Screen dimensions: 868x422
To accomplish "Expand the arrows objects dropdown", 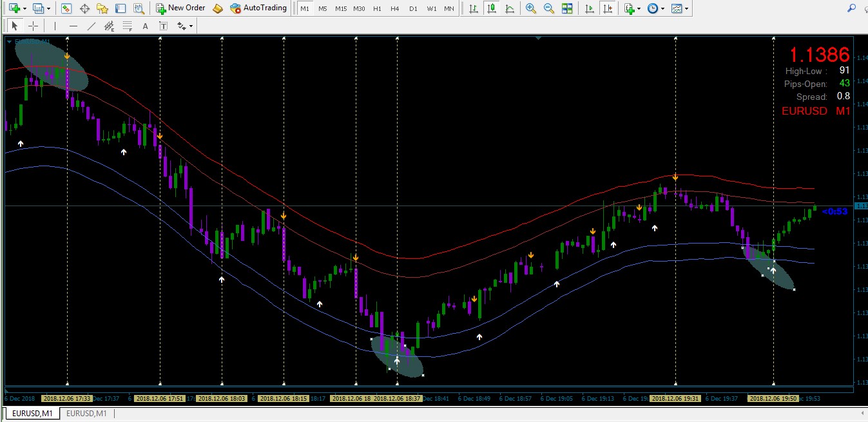I will click(191, 26).
